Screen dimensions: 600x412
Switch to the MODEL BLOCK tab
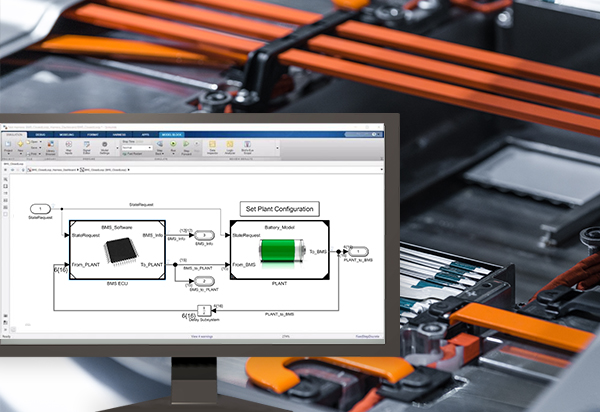click(172, 133)
